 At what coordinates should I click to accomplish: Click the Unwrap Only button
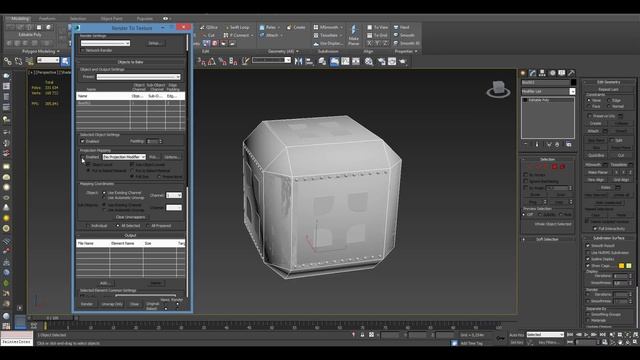point(112,304)
